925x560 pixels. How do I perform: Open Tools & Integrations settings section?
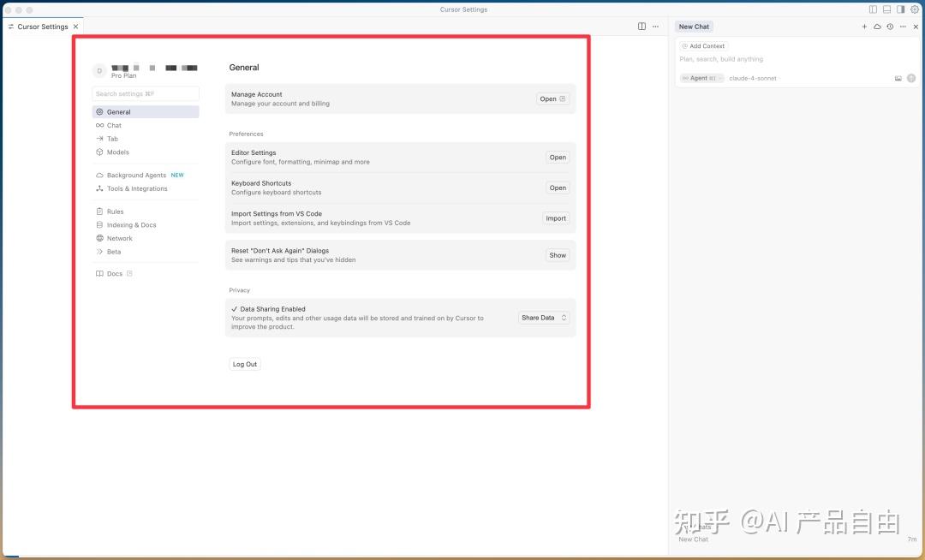(146, 188)
